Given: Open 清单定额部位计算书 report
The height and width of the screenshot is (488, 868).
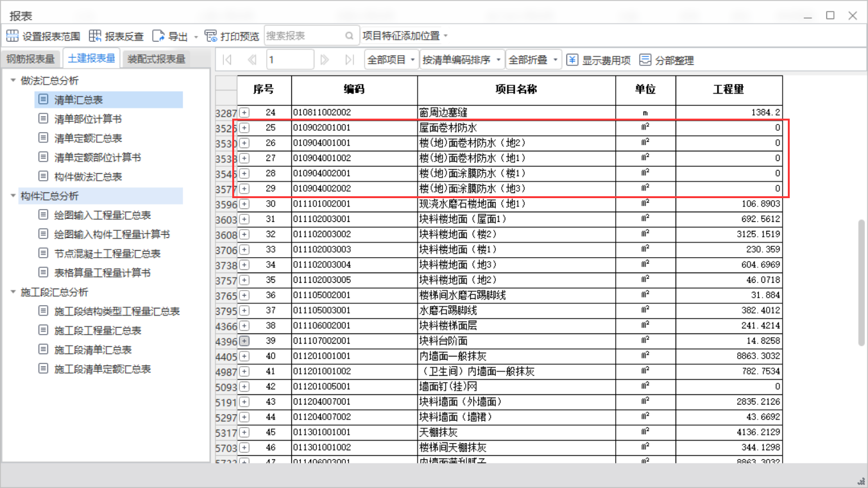Looking at the screenshot, I should coord(98,157).
